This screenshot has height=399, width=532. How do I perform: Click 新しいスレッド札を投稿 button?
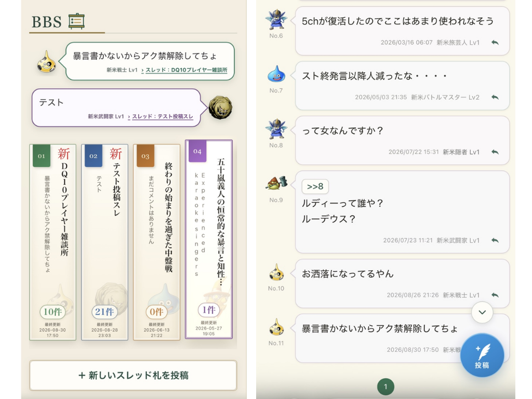[x=133, y=375]
